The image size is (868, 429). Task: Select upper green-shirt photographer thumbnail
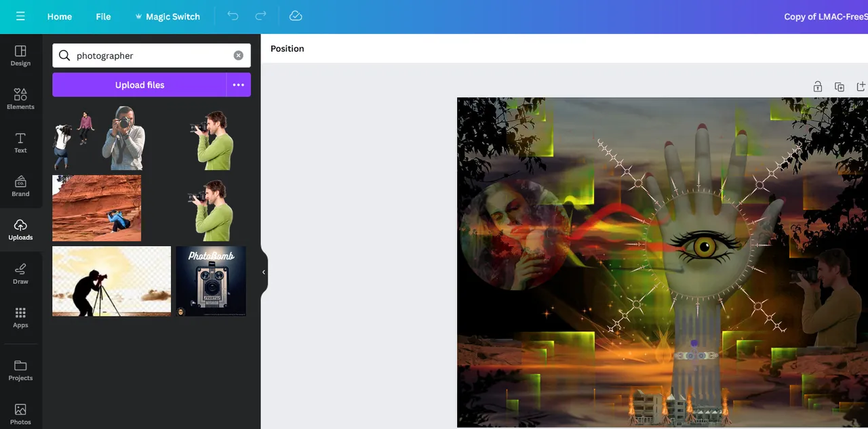[x=213, y=140]
